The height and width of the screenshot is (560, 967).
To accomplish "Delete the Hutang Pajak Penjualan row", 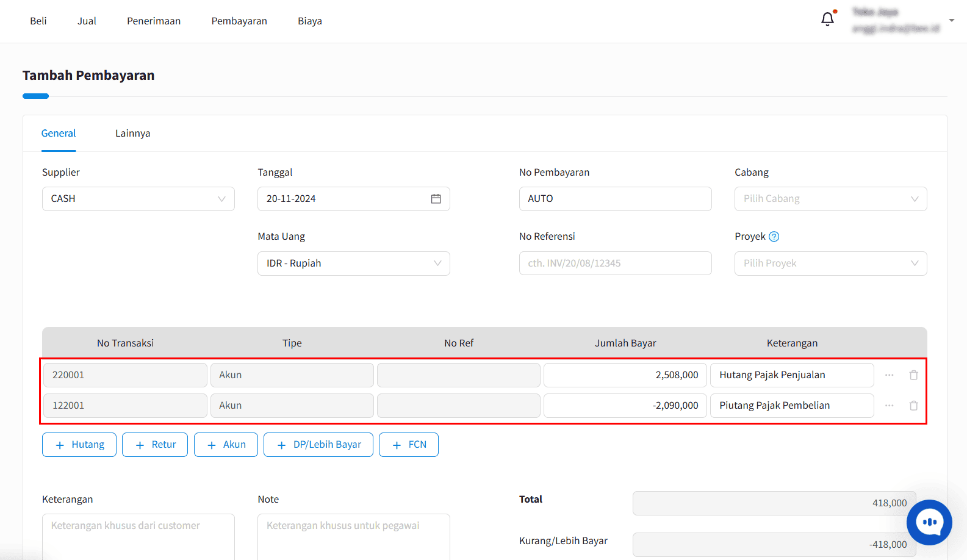I will coord(913,375).
